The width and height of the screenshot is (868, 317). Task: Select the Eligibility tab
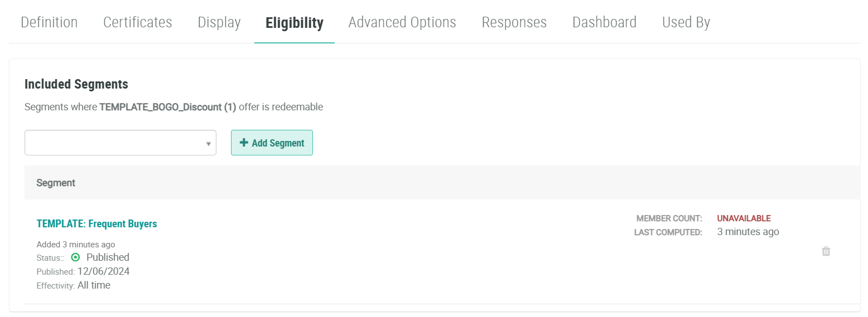(x=295, y=23)
